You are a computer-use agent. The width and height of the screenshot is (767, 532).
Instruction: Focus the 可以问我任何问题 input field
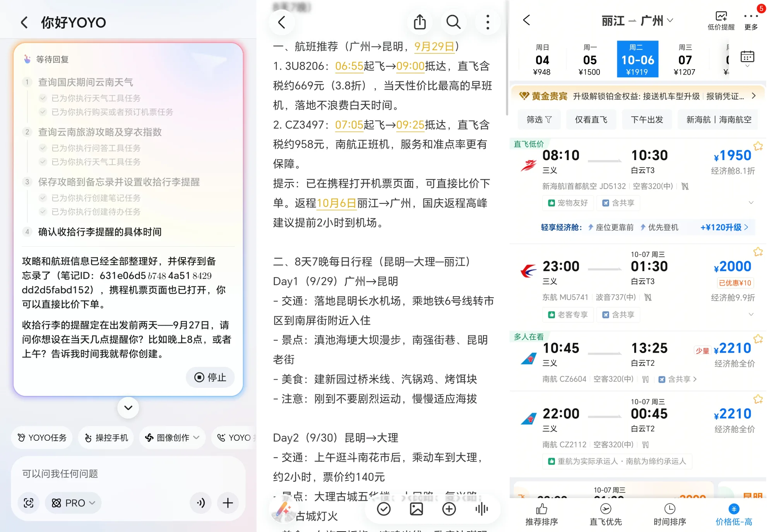tap(128, 474)
